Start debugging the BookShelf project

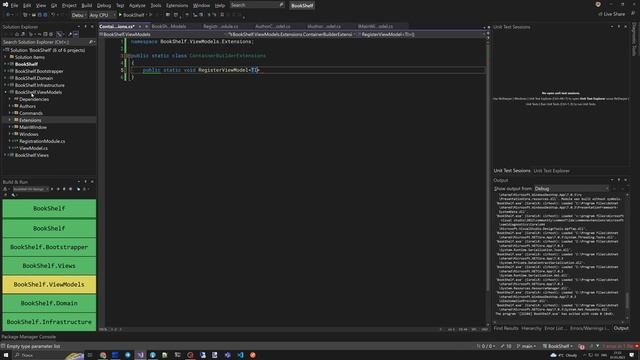coord(131,15)
